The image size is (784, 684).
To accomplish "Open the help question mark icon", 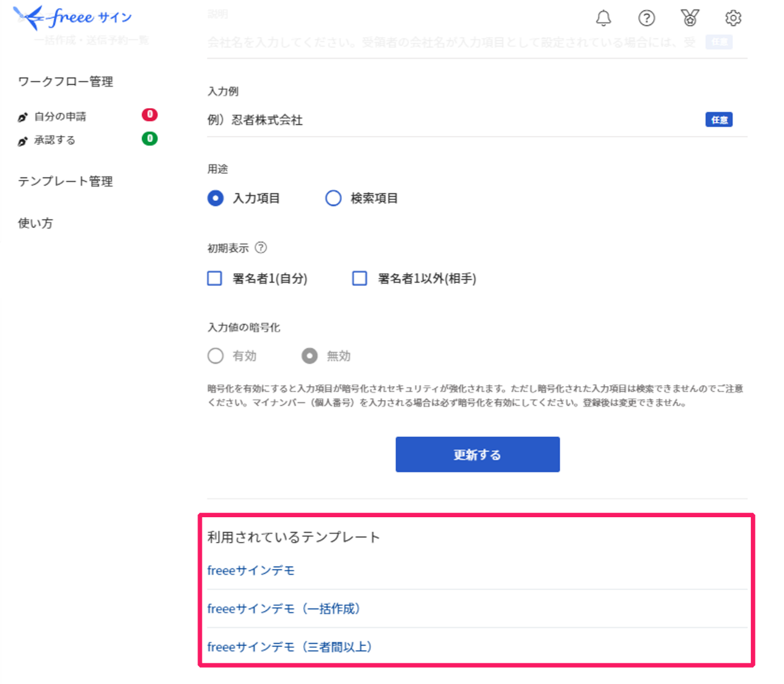I will 646,18.
